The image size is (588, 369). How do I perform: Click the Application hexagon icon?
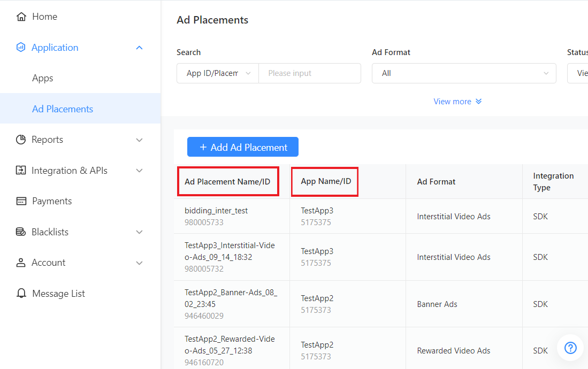coord(21,48)
